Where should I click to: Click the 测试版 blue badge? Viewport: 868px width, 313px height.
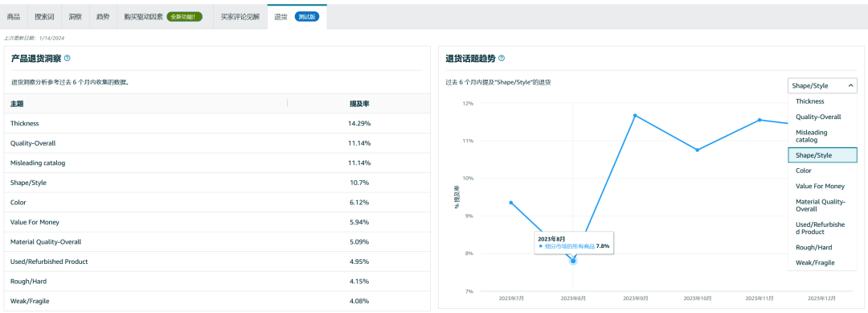click(x=305, y=17)
